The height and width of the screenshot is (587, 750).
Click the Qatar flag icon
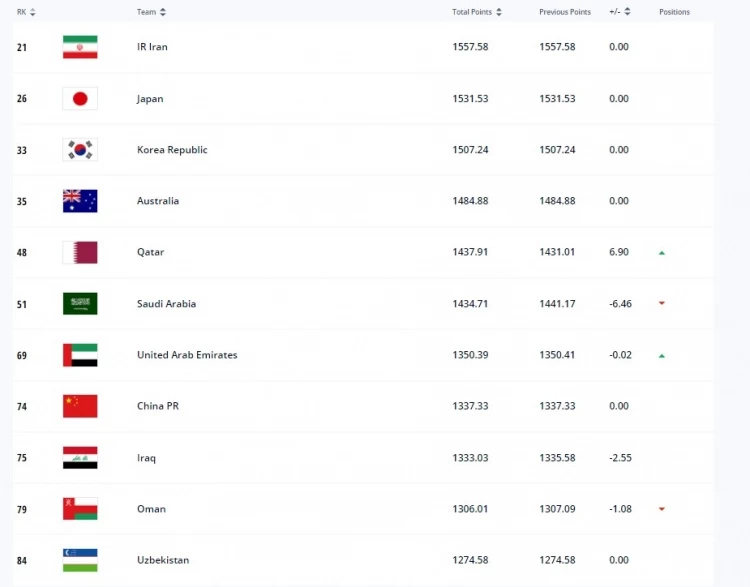(80, 252)
